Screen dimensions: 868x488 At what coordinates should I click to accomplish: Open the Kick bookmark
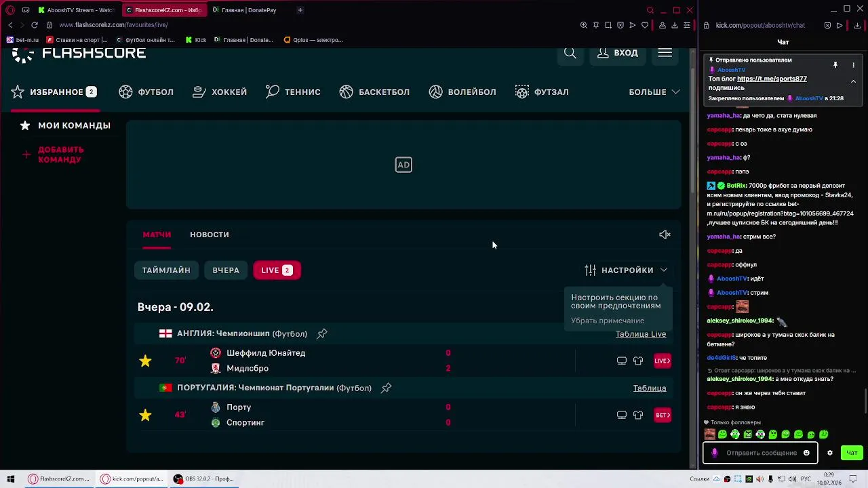click(196, 40)
